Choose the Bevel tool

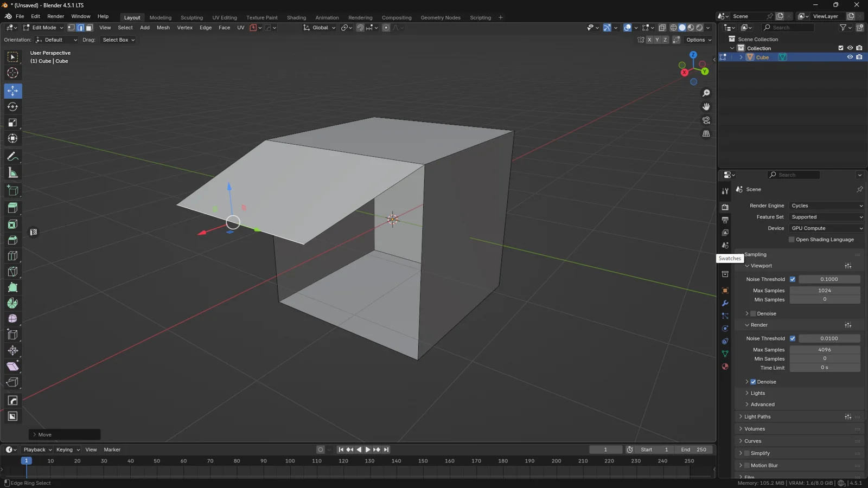pyautogui.click(x=12, y=240)
